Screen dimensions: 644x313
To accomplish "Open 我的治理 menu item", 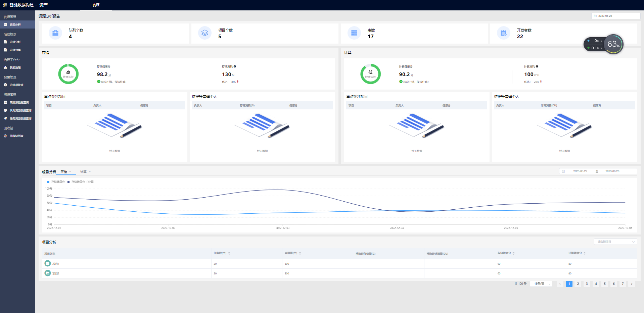I will click(x=17, y=67).
